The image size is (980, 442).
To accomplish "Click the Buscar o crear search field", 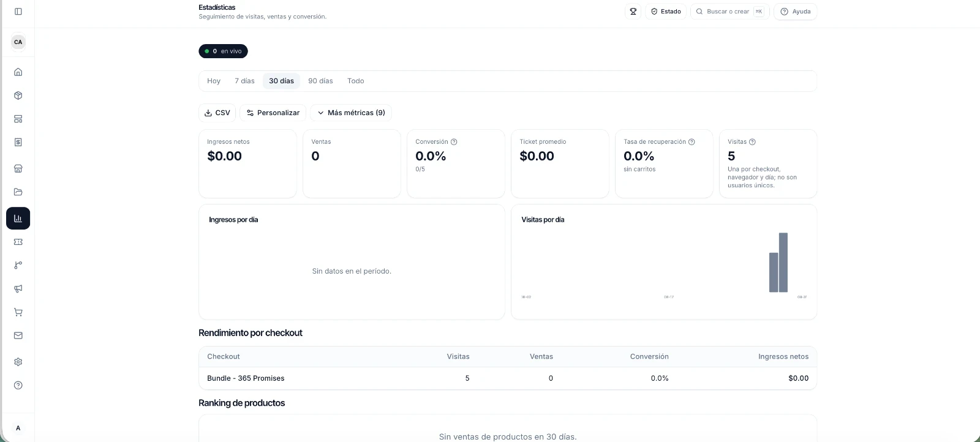I will pos(730,12).
